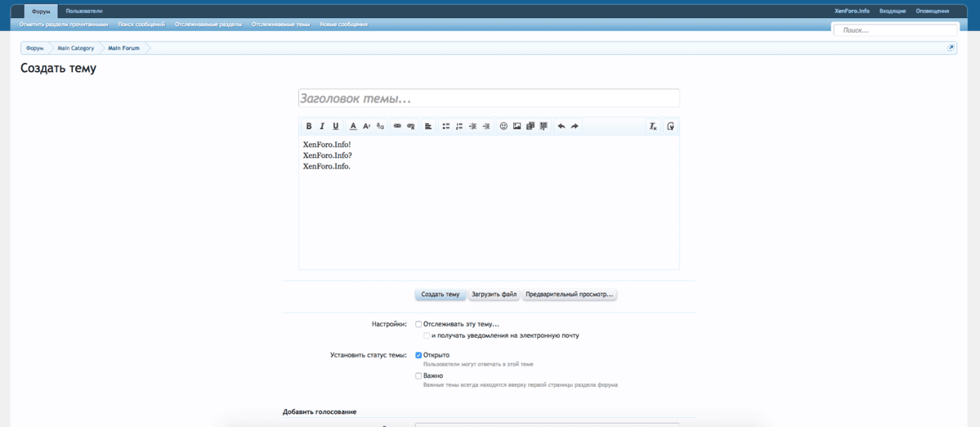Open 'Новые сообщения'
This screenshot has width=980, height=427.
344,25
